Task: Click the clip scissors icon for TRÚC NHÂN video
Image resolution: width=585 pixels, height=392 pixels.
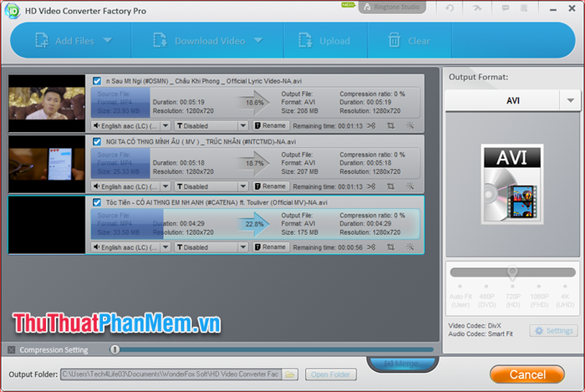Action: [x=371, y=186]
